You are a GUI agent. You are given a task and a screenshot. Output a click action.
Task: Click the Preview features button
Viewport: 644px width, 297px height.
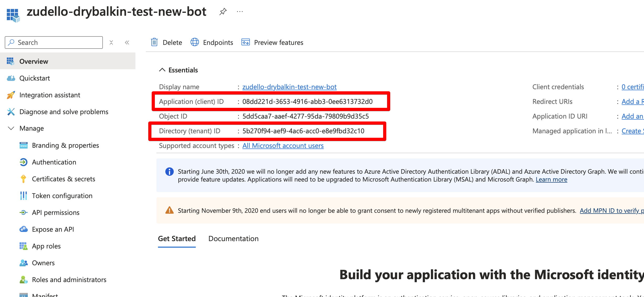(272, 42)
